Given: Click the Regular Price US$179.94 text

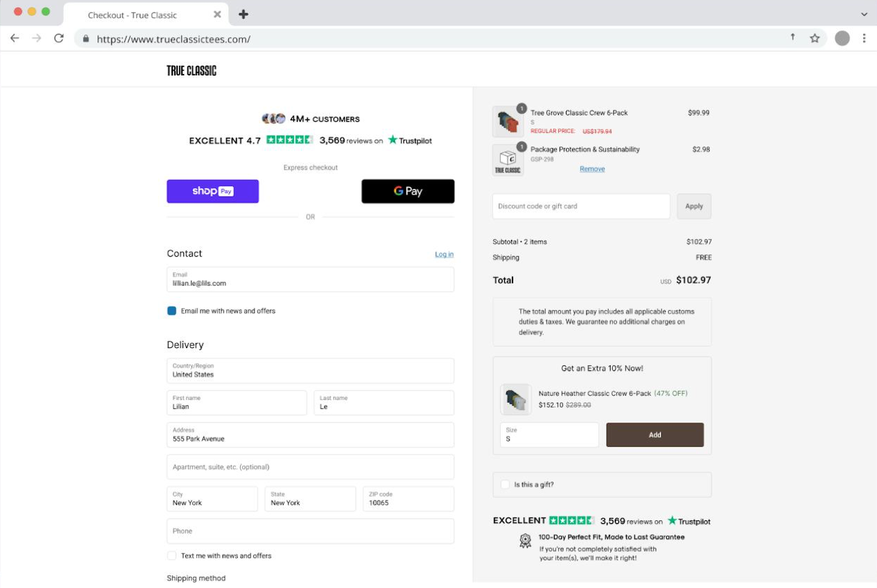Looking at the screenshot, I should [x=571, y=131].
